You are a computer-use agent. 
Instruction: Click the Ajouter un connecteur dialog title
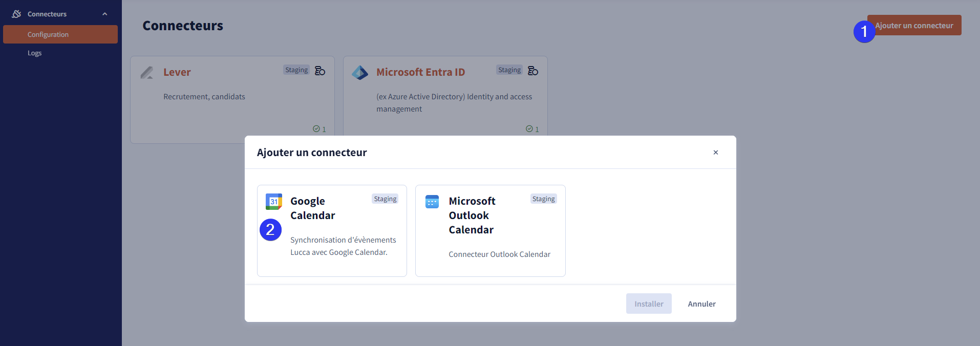[x=312, y=153]
